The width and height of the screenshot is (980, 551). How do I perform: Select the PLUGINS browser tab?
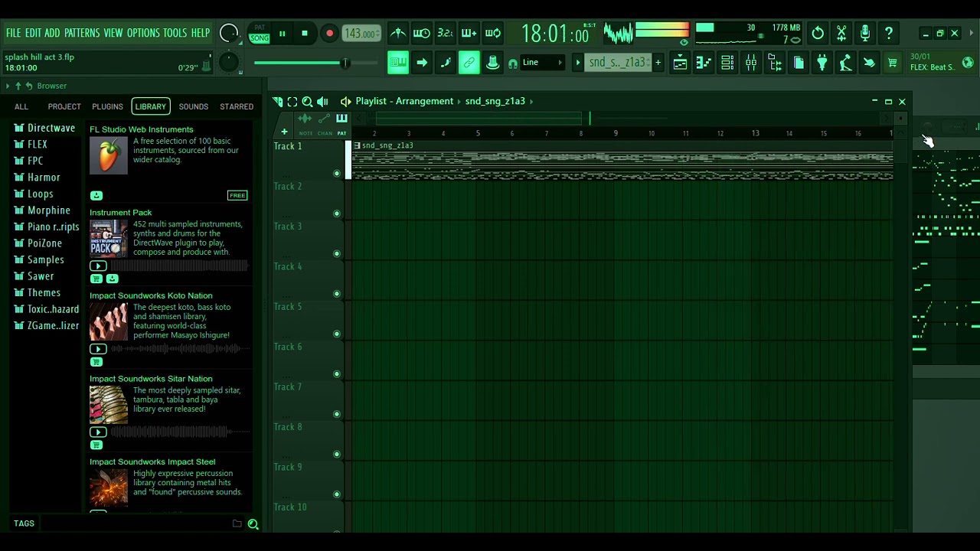107,106
